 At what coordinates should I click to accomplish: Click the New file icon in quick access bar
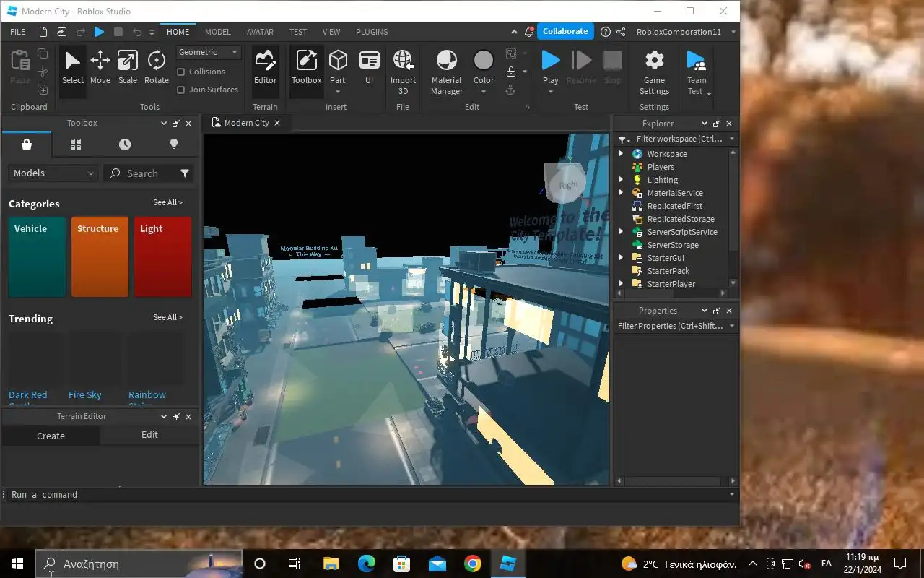pyautogui.click(x=43, y=32)
